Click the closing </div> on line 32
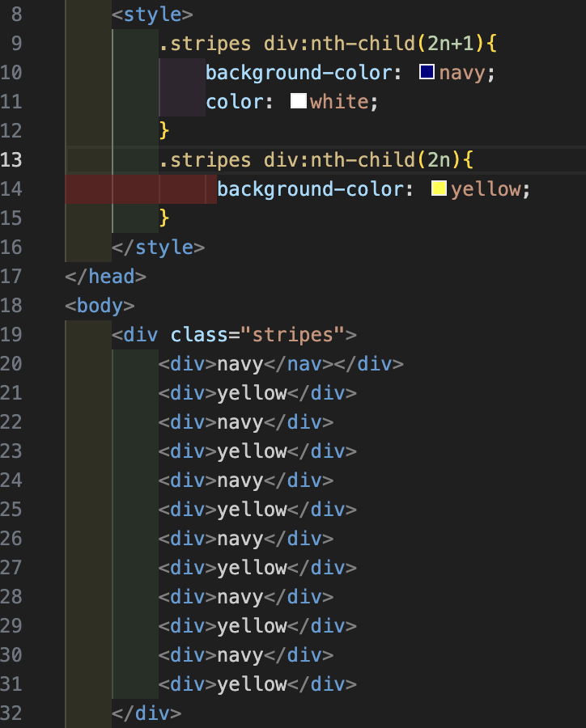The width and height of the screenshot is (586, 728). coord(146,713)
